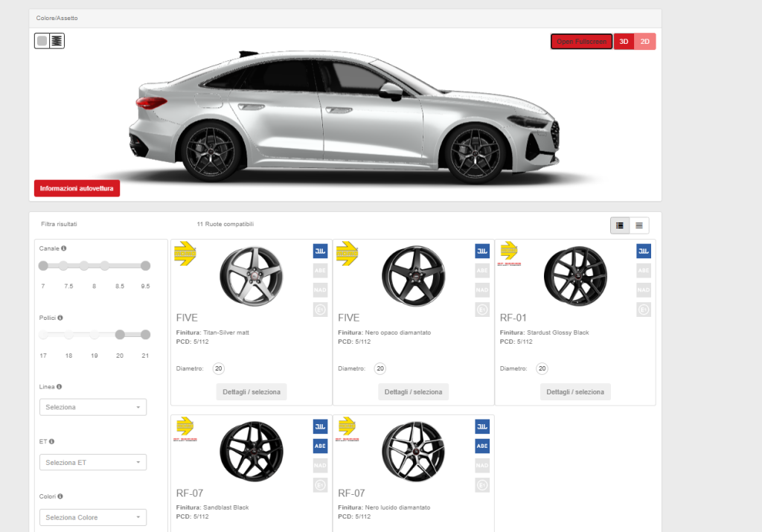
Task: Click the NAD badge on Nero opaco FIVE card
Action: pyautogui.click(x=482, y=290)
